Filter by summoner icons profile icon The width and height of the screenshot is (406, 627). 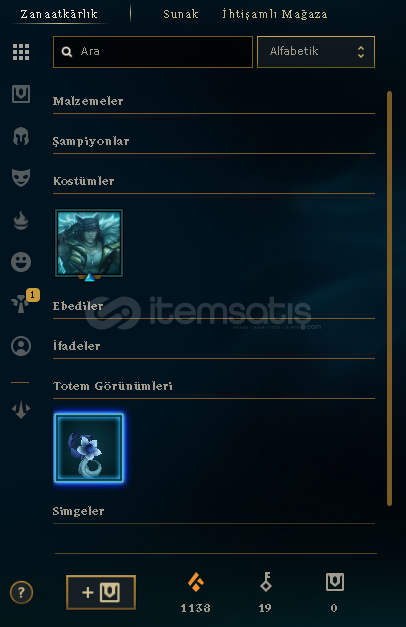(x=21, y=346)
